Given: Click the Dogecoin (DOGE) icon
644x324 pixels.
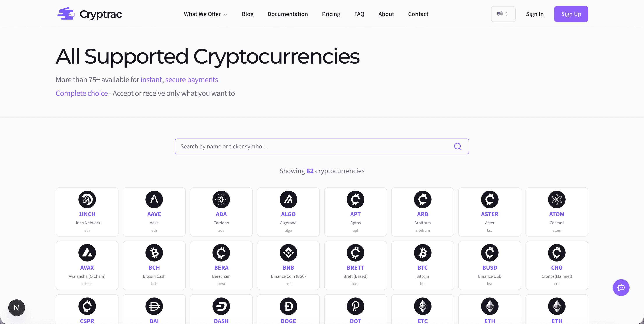Looking at the screenshot, I should (288, 306).
